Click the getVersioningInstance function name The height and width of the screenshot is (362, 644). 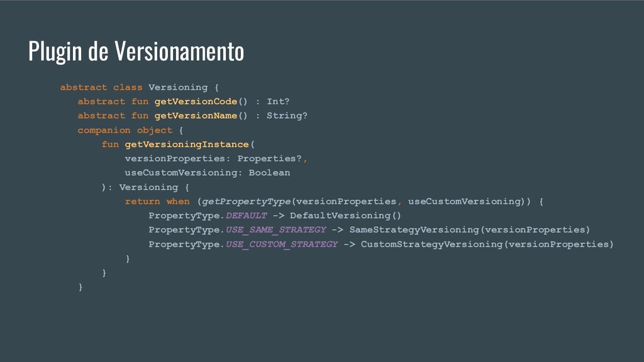click(x=187, y=145)
